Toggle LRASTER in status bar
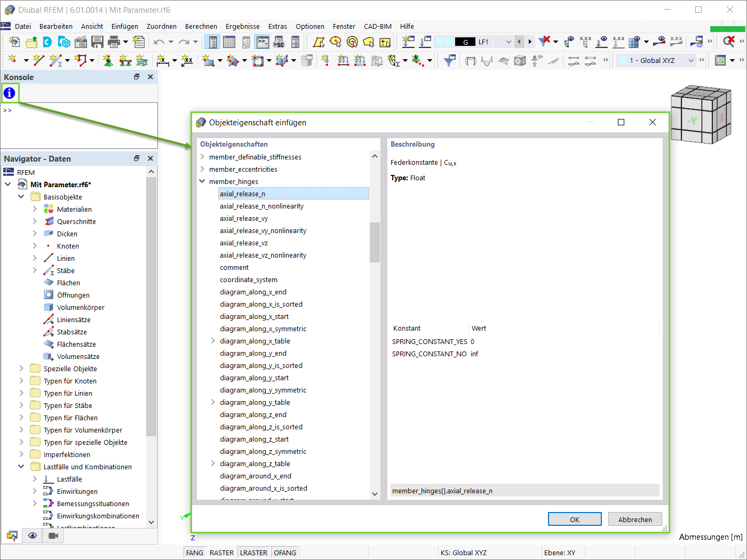The image size is (747, 560). pos(253,553)
